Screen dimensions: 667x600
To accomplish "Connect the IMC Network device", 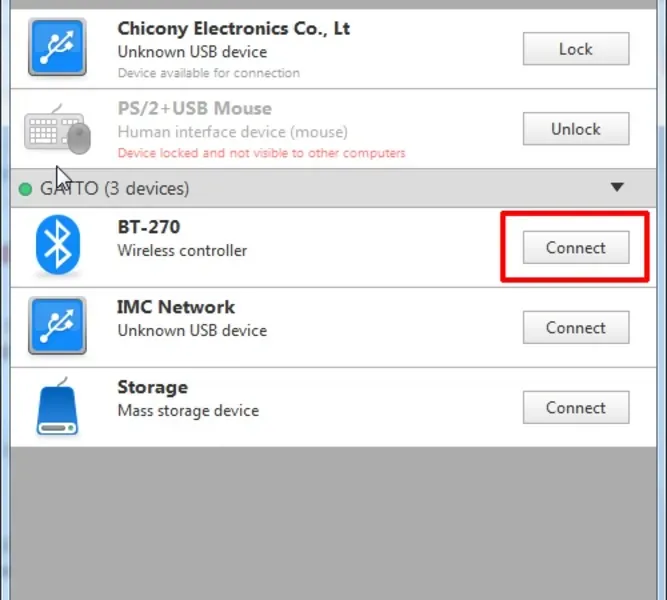I will (x=576, y=327).
